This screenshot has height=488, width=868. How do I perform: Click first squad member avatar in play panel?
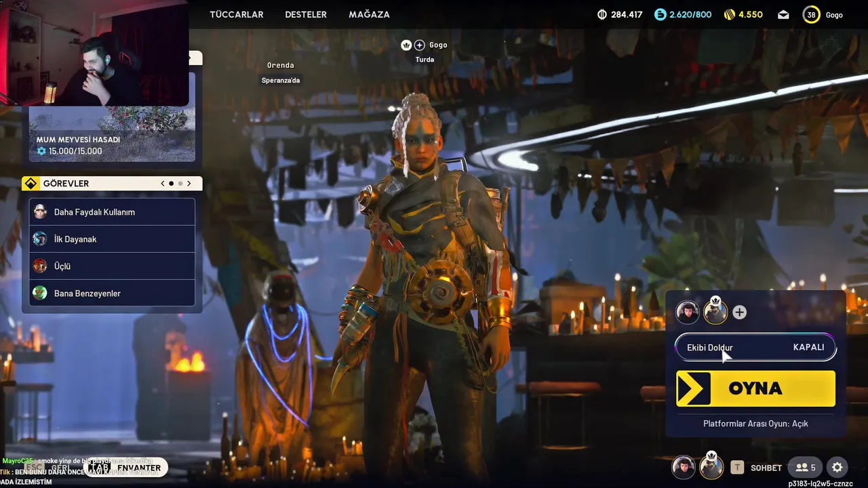tap(688, 312)
